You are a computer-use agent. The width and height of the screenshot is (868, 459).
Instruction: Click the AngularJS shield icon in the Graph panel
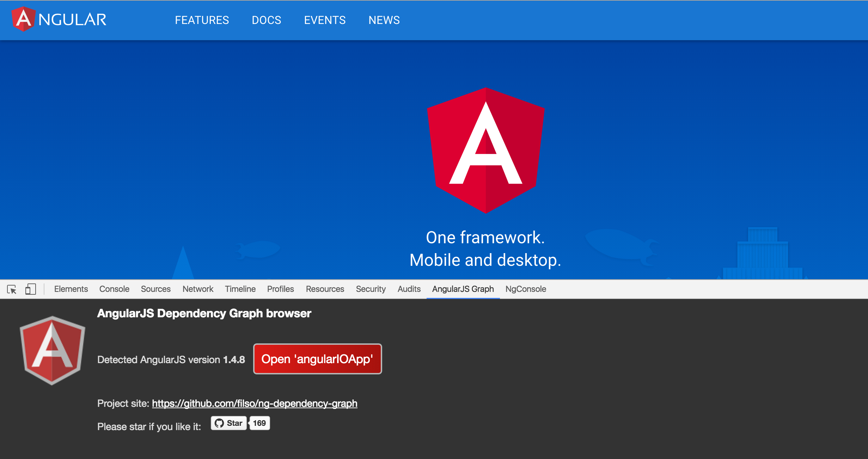tap(53, 350)
